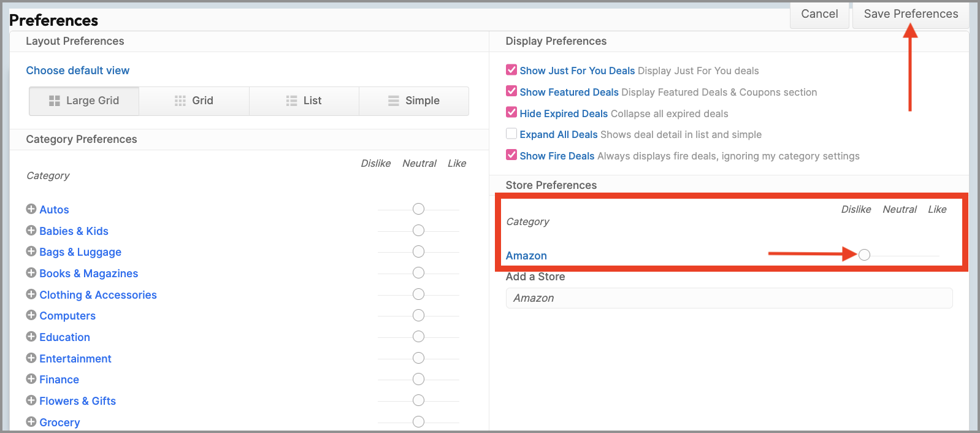
Task: Select the Large Grid view icon
Action: (x=55, y=101)
